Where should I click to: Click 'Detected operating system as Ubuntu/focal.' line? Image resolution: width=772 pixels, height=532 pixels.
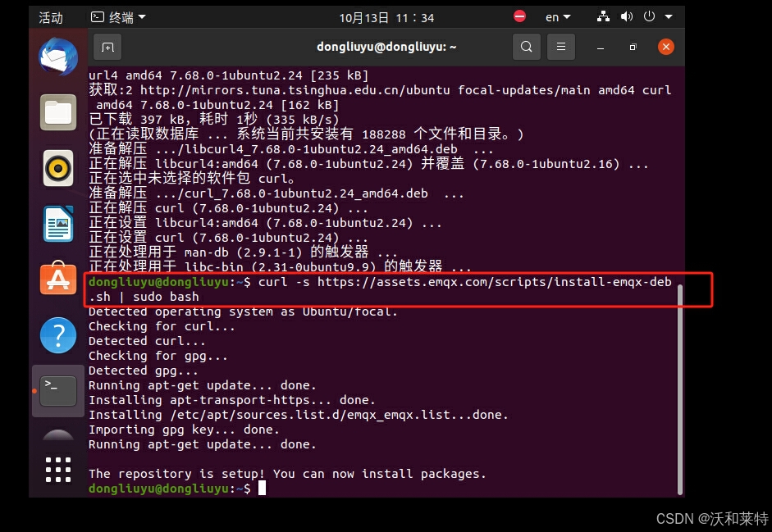coord(243,311)
